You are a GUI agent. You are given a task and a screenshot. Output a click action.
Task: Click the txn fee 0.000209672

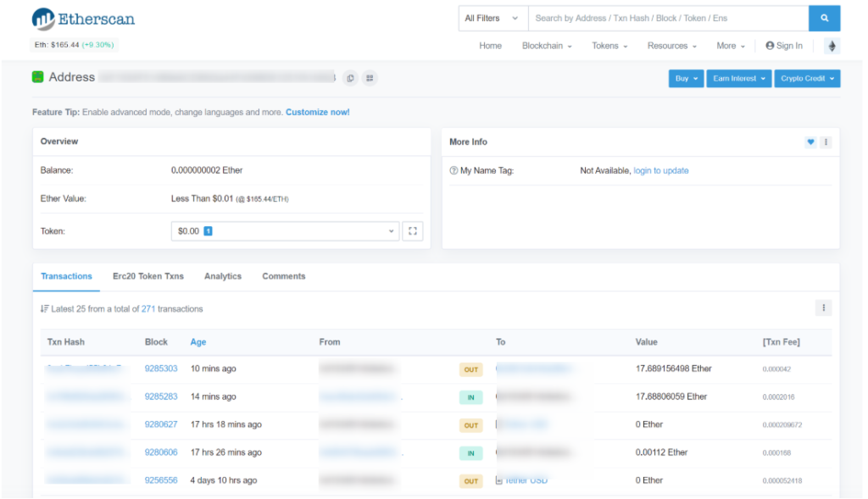[782, 424]
